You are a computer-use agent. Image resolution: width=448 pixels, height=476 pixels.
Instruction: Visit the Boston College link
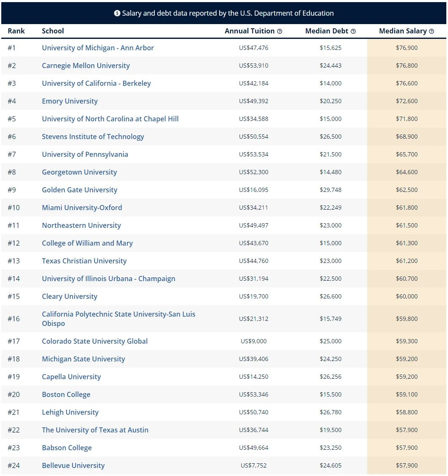coord(66,394)
